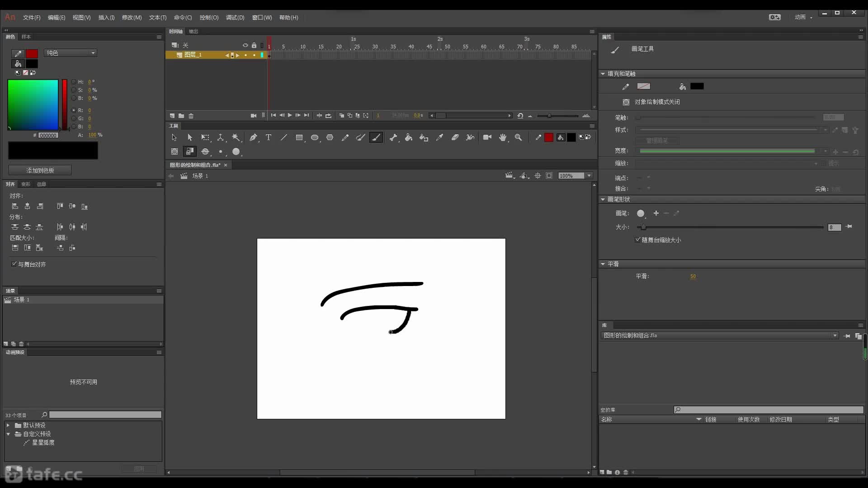Screen dimensions: 868x488
Task: Close the 图形的绘制和组合.fla document tab
Action: 226,165
